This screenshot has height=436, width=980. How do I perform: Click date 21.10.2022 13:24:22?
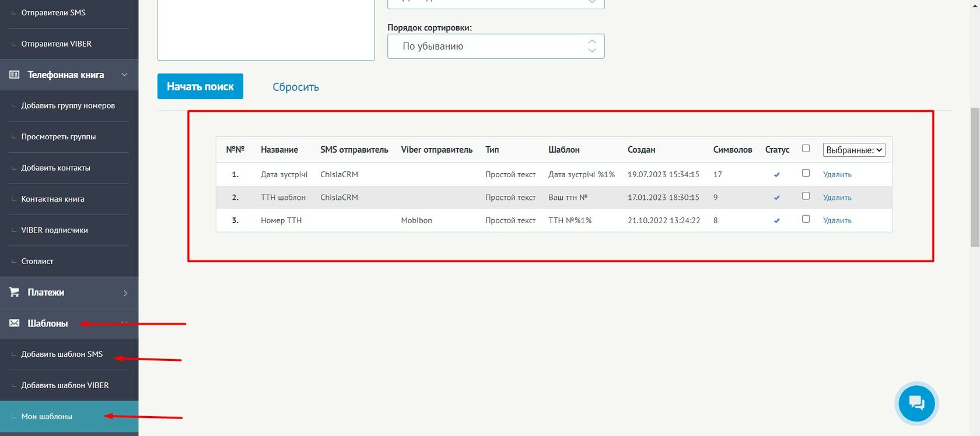664,220
